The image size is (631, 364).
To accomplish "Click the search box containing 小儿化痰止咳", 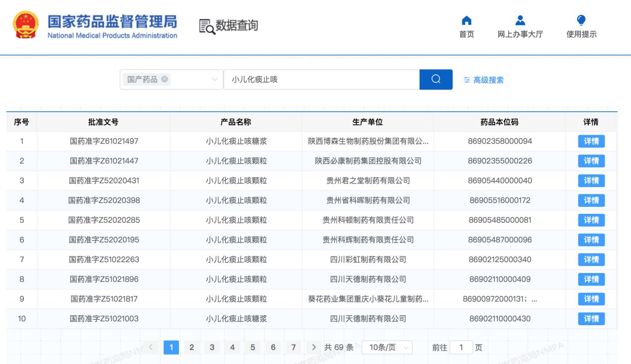I will [322, 80].
